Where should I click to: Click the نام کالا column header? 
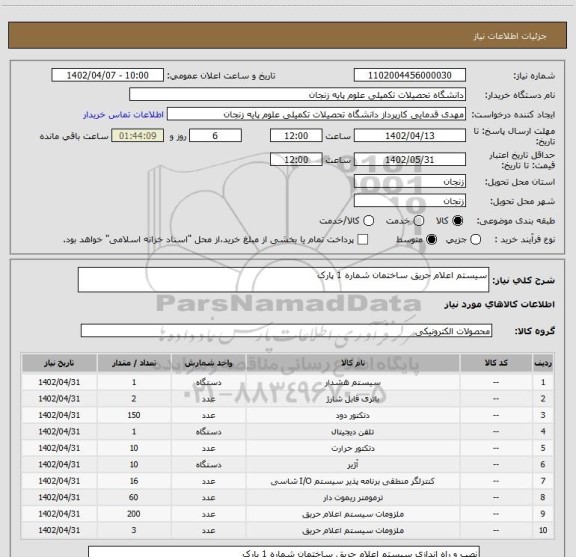[x=353, y=363]
